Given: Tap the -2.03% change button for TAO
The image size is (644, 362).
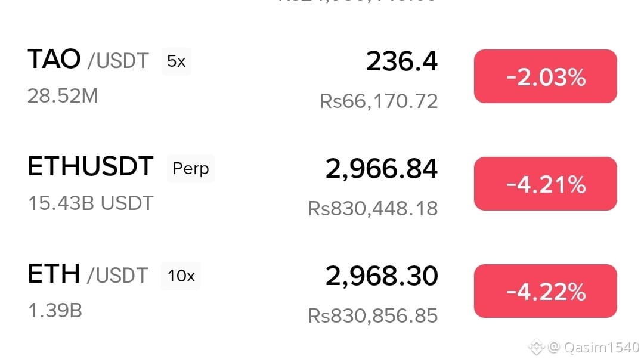Looking at the screenshot, I should click(545, 77).
